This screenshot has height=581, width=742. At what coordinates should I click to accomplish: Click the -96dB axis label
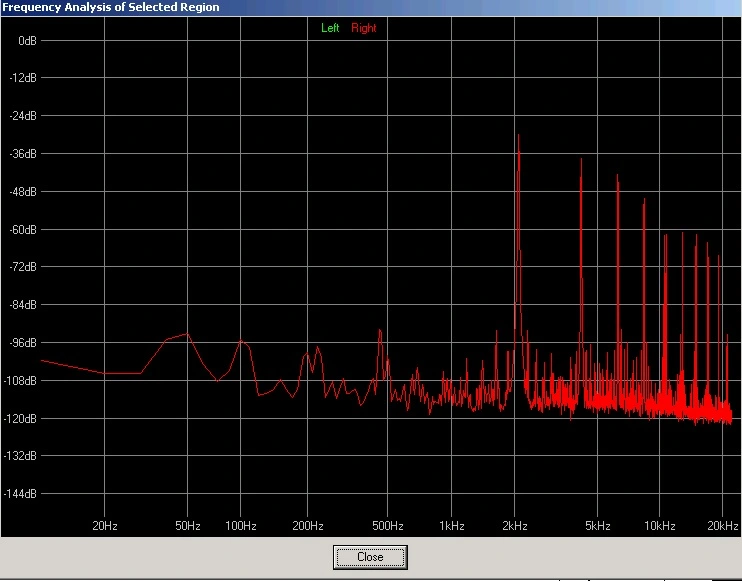[23, 343]
